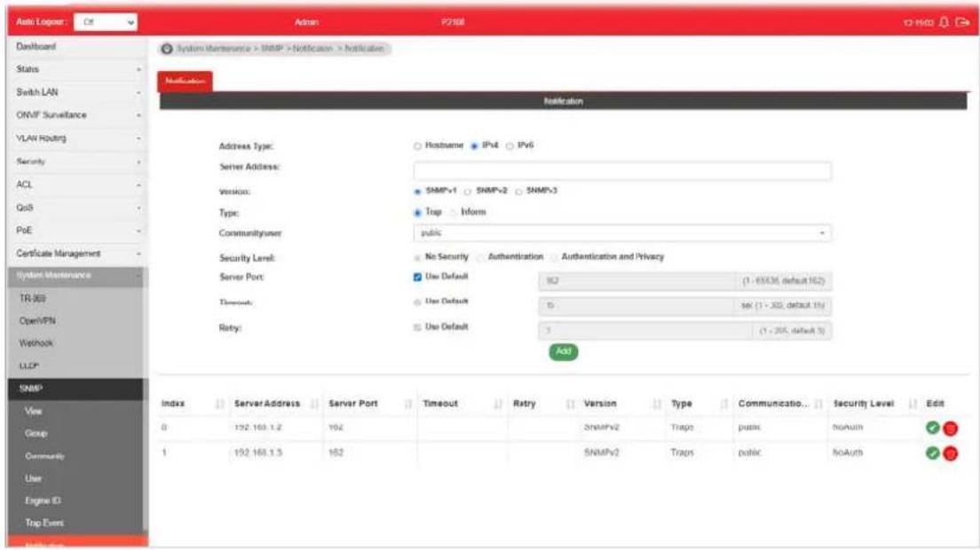
Task: Select Trap notification type
Action: [x=417, y=213]
